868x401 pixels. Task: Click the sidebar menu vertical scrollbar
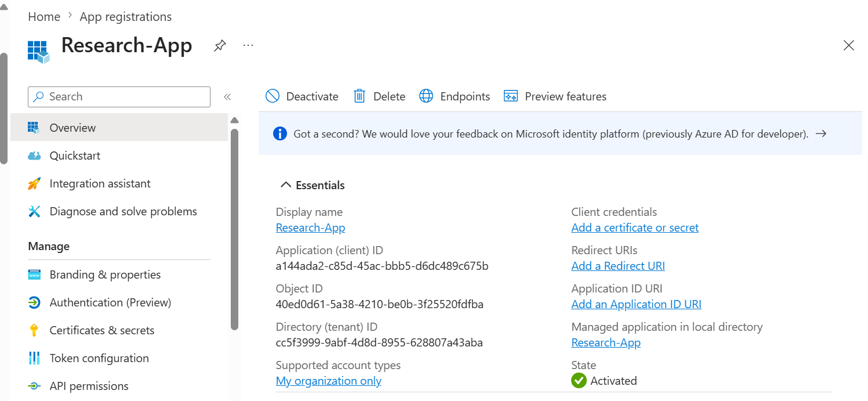coord(234,229)
